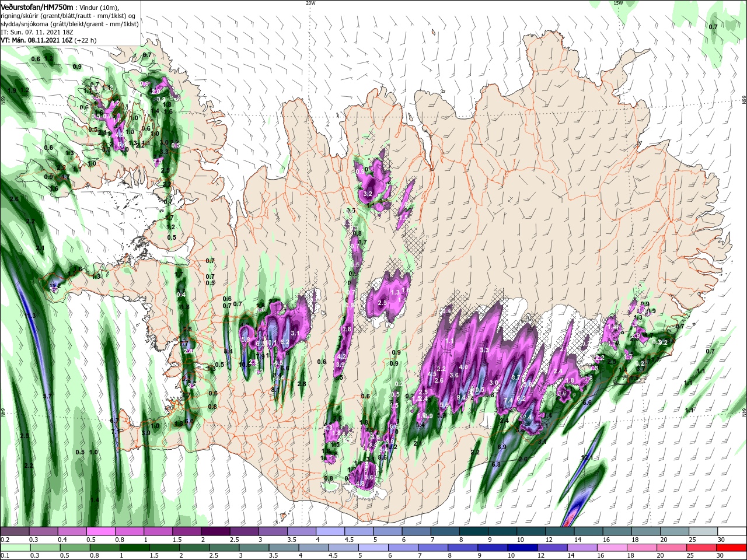Pick the palest green 0.1 rain swatch
The width and height of the screenshot is (747, 560).
coord(15,548)
